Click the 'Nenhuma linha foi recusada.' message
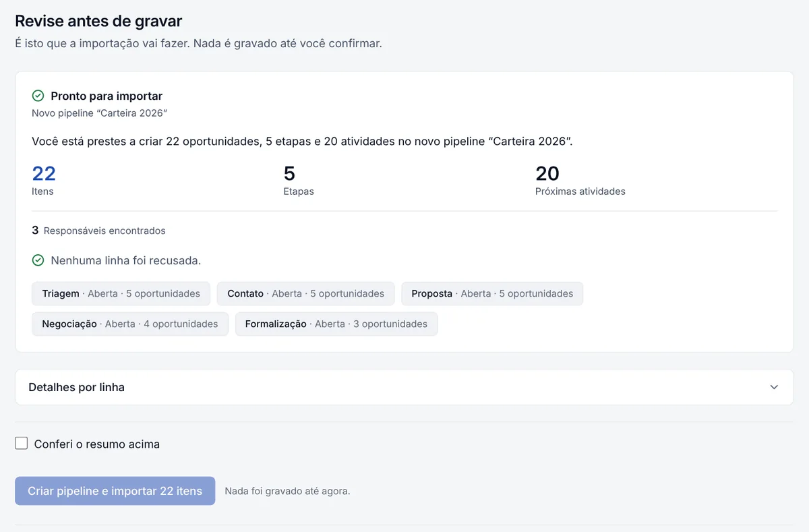 coord(126,260)
